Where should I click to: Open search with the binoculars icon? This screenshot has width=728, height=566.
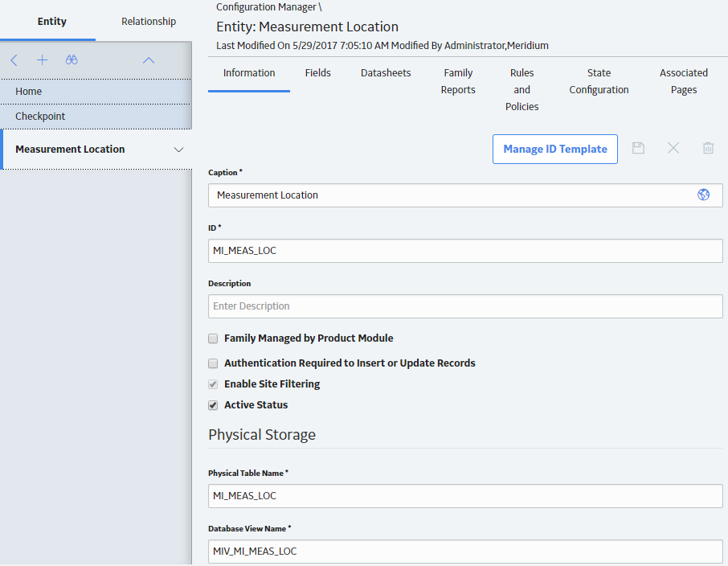click(x=72, y=59)
